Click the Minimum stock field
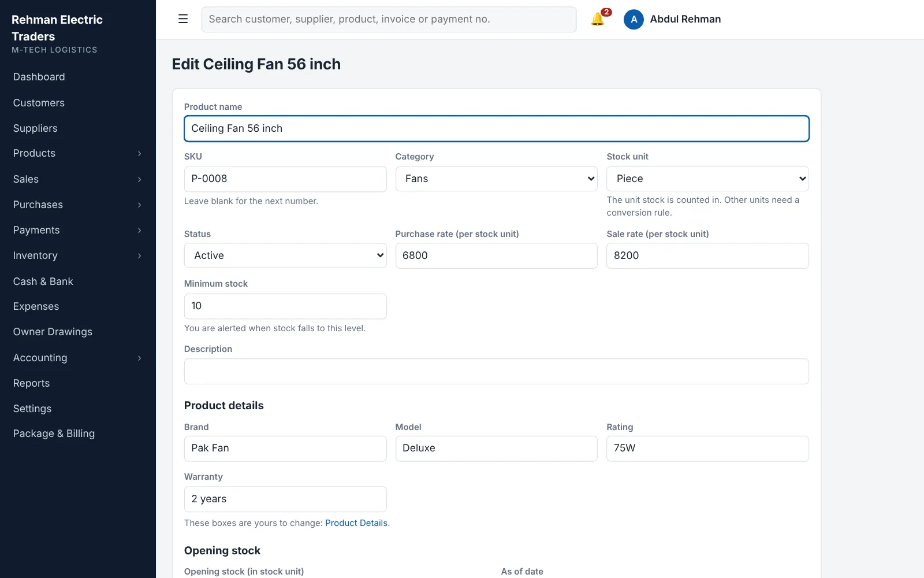The image size is (924, 578). click(x=285, y=306)
